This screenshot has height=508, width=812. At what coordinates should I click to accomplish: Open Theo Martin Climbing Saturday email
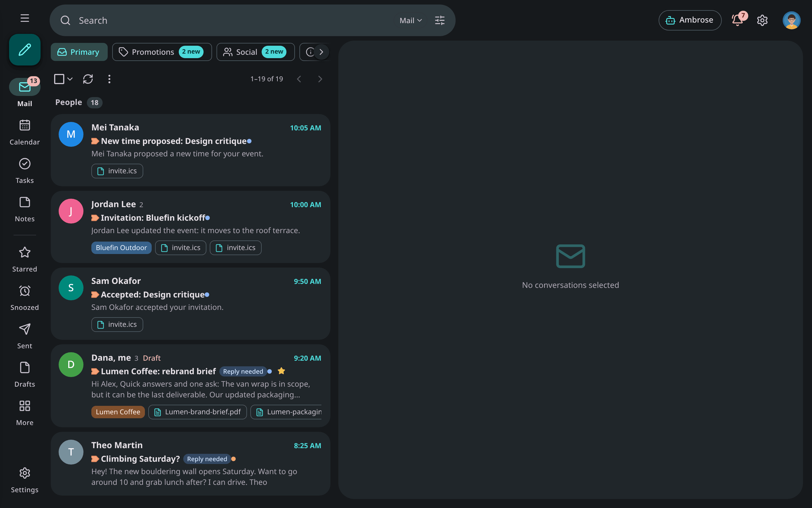190,464
